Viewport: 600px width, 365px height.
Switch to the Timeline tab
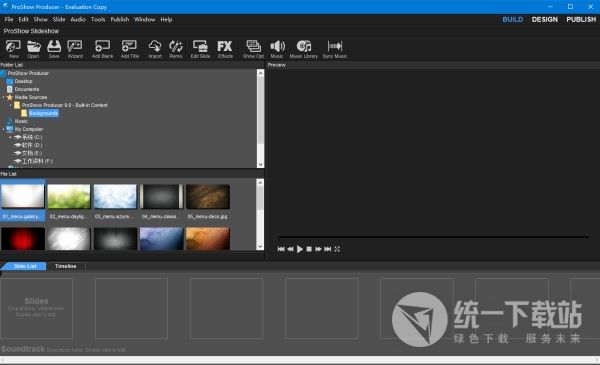coord(65,266)
